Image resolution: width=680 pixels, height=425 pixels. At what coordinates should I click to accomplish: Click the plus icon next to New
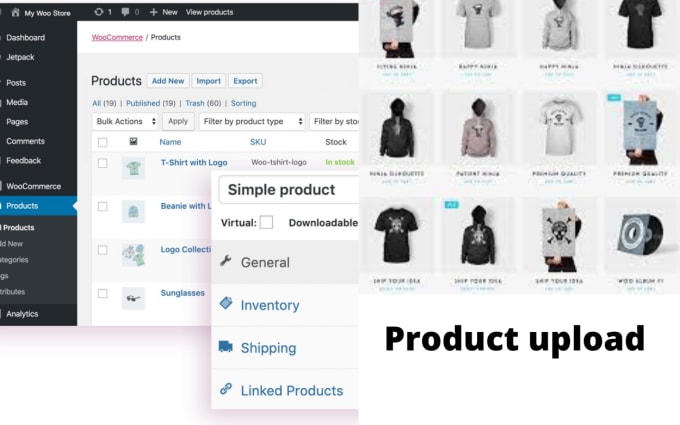click(154, 12)
